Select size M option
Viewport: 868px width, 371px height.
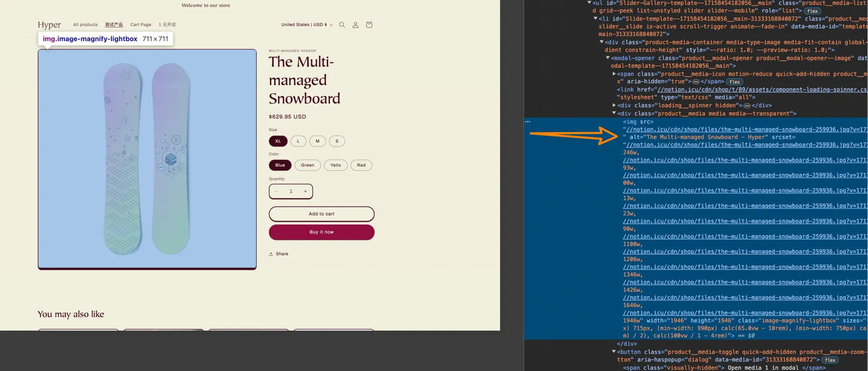coord(318,141)
